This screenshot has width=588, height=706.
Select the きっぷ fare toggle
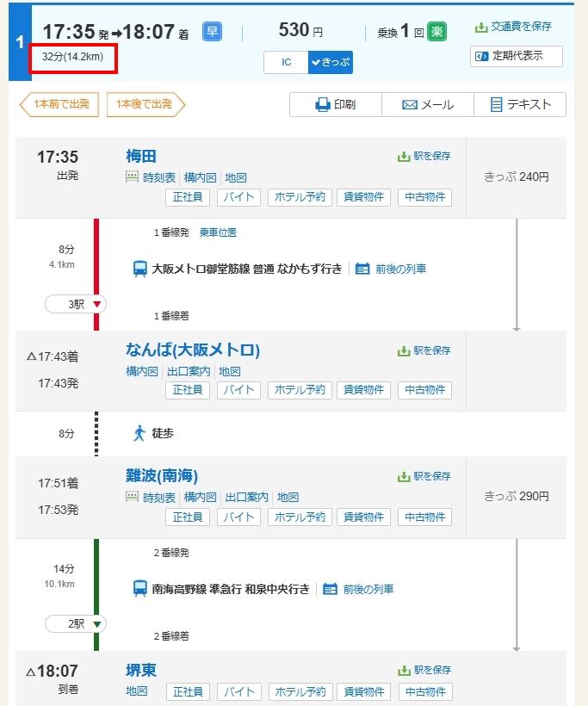click(331, 62)
